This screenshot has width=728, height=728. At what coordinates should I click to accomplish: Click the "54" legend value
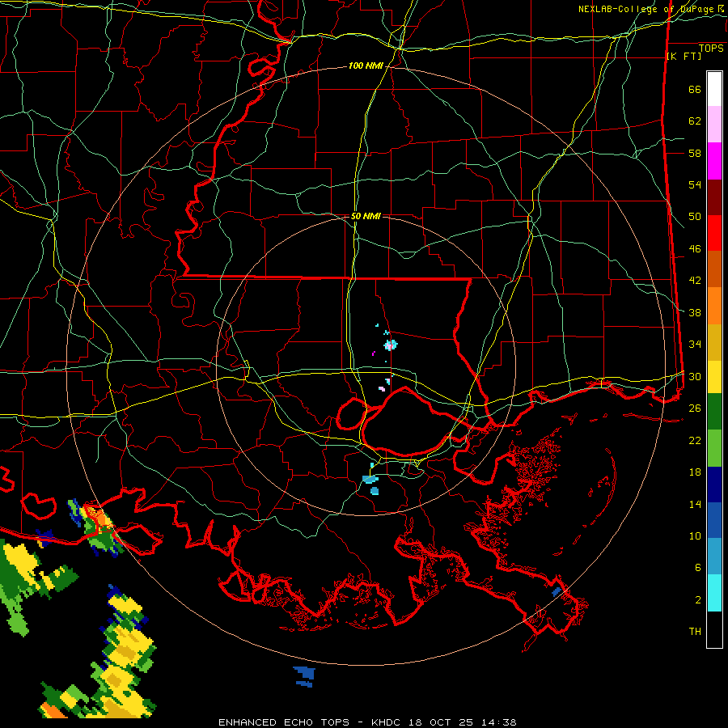click(695, 184)
